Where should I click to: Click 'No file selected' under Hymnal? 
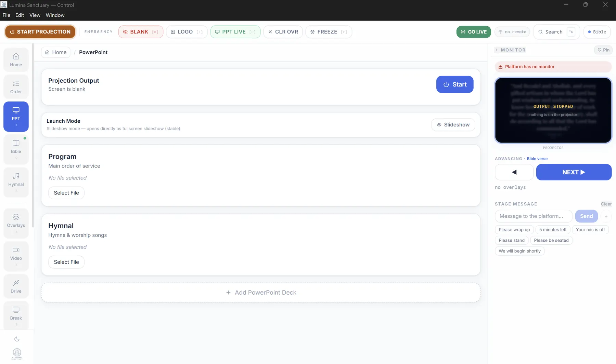click(x=67, y=247)
